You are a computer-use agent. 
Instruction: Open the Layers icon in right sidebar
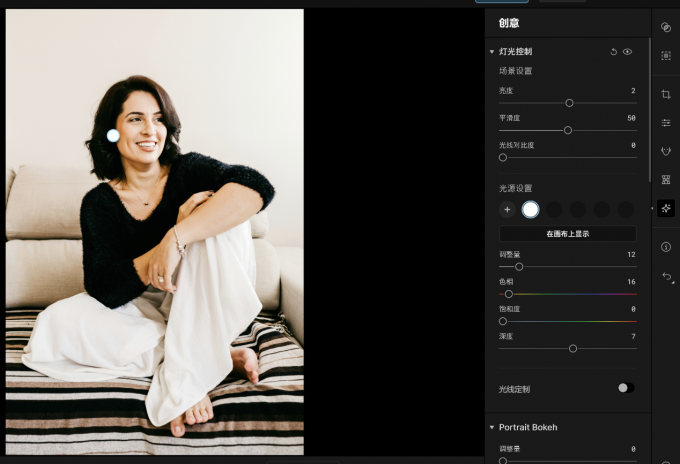666,27
